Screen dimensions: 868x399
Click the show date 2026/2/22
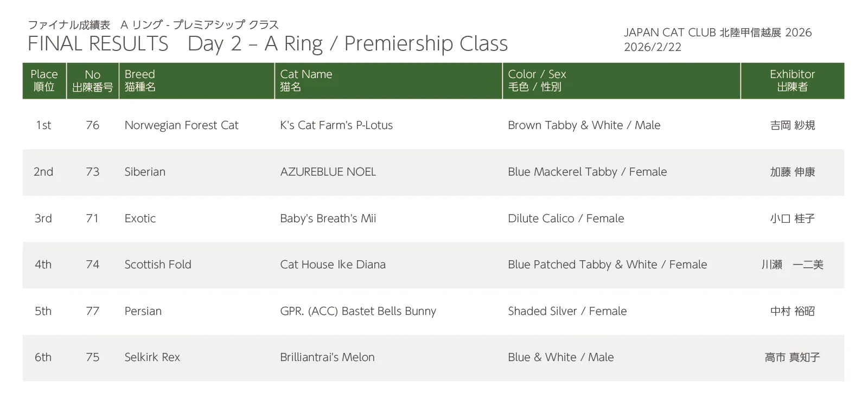click(652, 47)
